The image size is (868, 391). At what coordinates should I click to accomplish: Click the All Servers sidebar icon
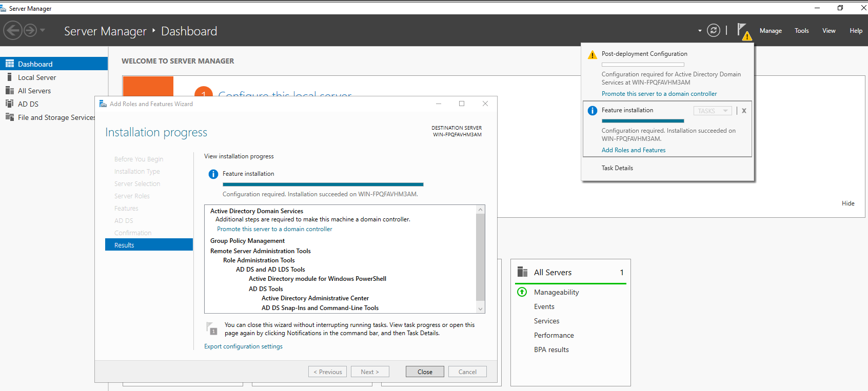(9, 90)
